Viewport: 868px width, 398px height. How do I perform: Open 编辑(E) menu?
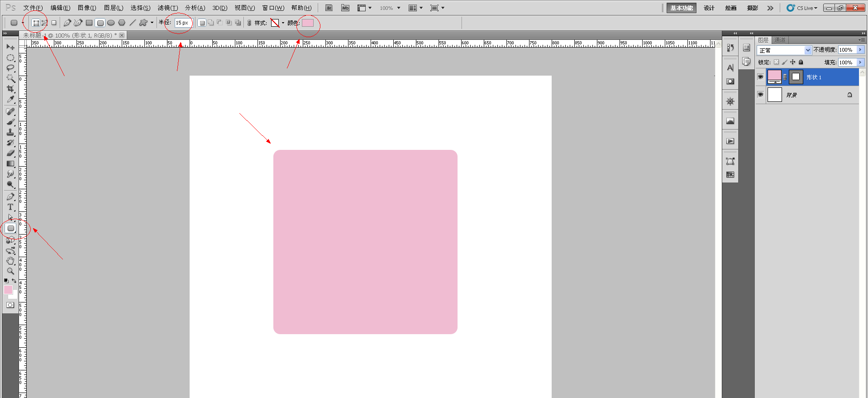pyautogui.click(x=60, y=8)
